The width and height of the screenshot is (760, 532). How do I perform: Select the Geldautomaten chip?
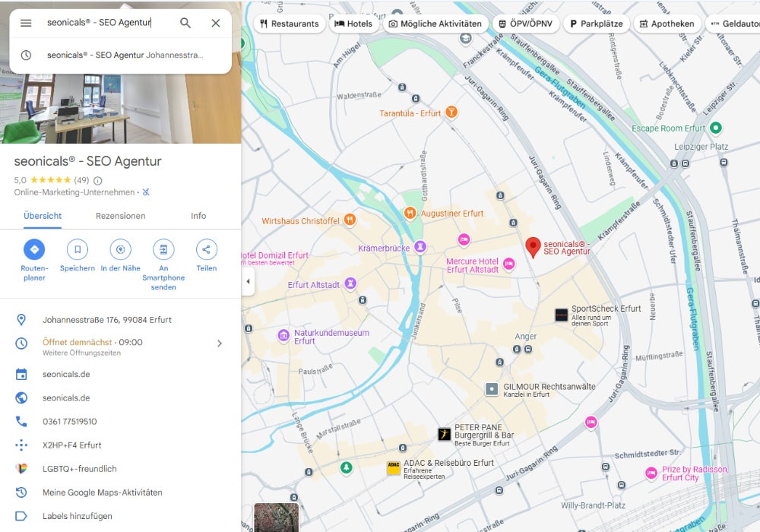point(733,24)
